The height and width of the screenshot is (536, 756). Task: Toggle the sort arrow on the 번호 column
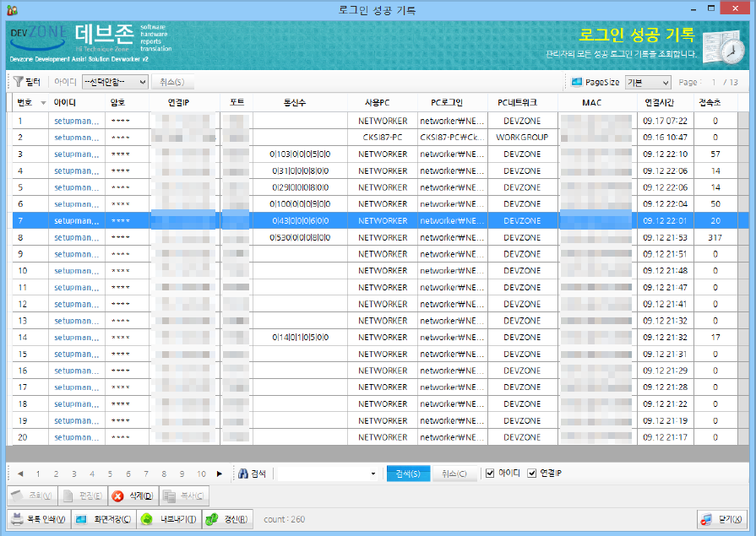pos(43,103)
